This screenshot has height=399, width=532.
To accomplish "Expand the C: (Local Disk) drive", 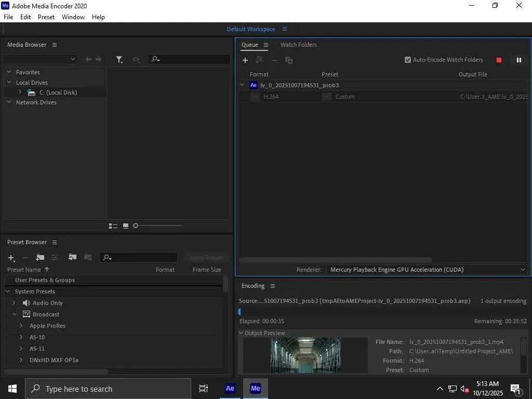I will (20, 92).
